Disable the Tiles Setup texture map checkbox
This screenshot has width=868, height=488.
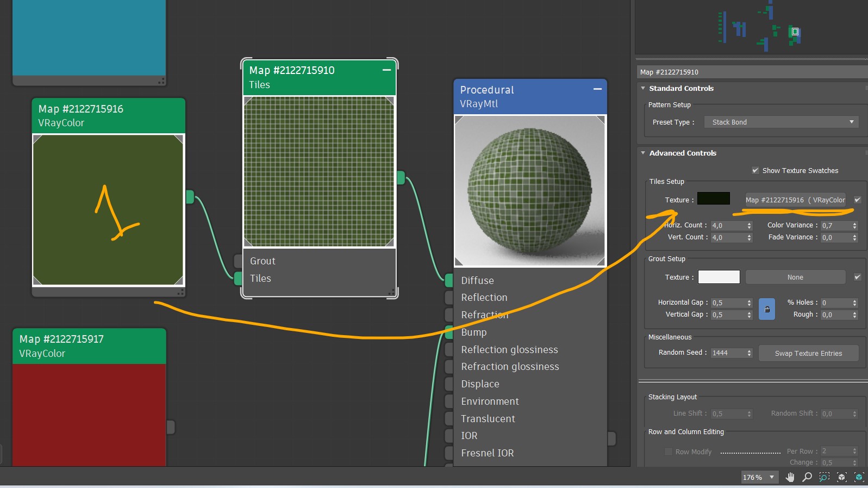pos(857,200)
